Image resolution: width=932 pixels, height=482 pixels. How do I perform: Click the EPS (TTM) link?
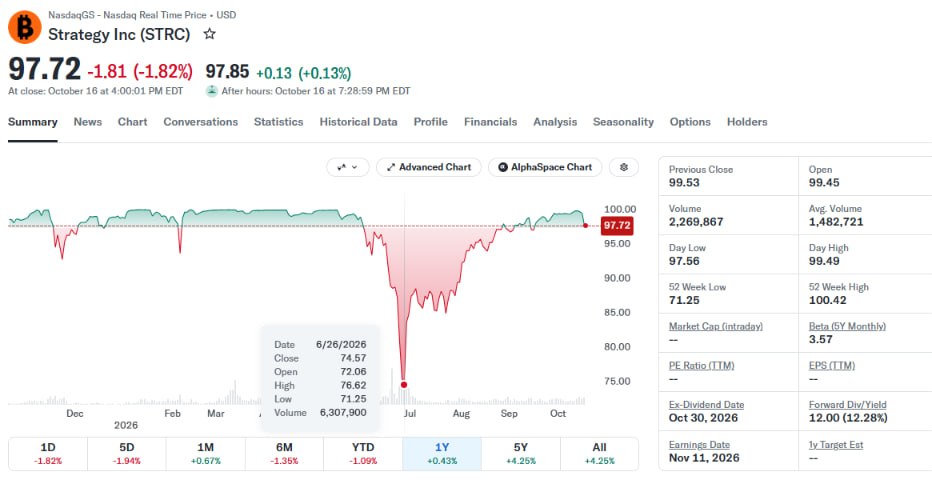[x=832, y=366]
